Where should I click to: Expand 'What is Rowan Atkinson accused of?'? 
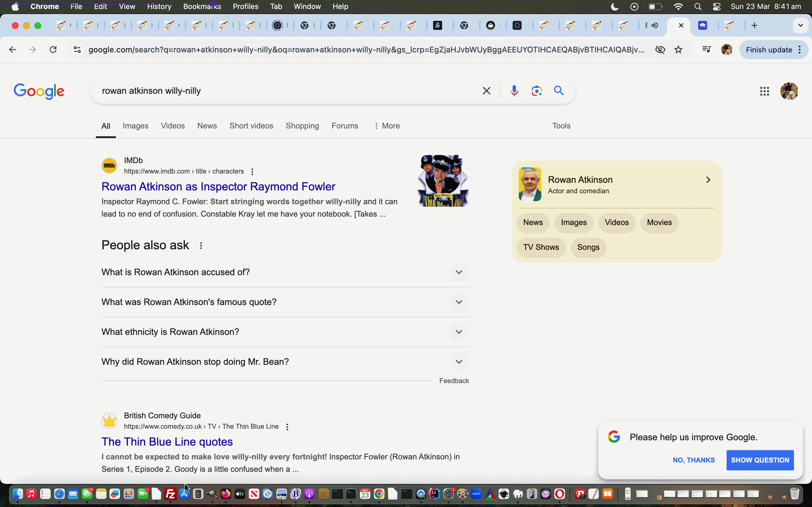pyautogui.click(x=459, y=272)
